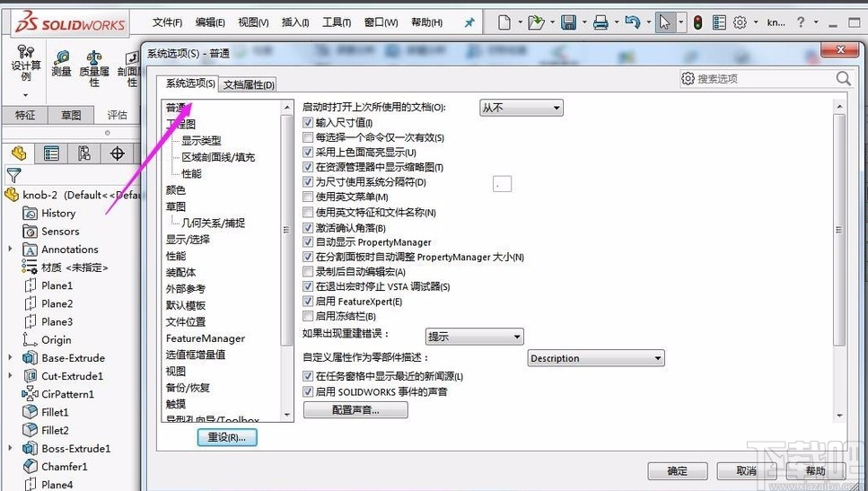Open the DimXpertManager crosshair tab
868x491 pixels.
(x=118, y=153)
